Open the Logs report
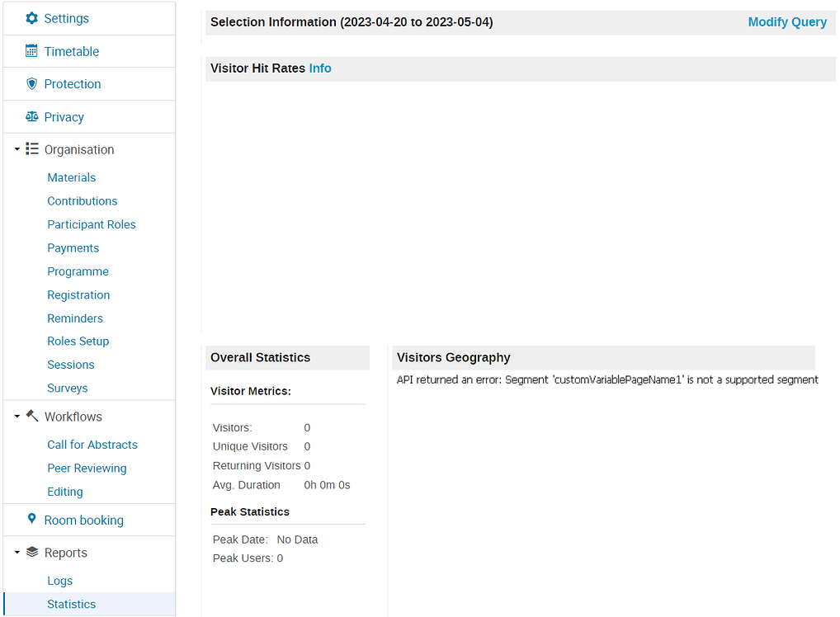Viewport: 840px width, 617px height. click(59, 581)
